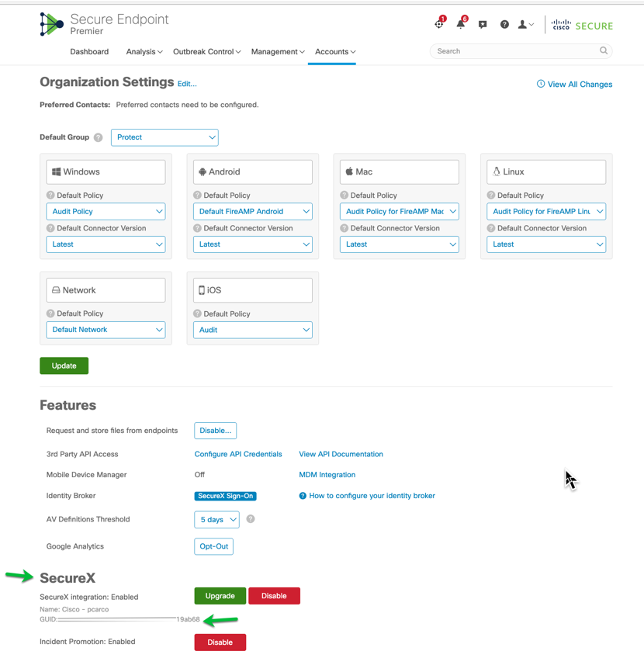Image resolution: width=644 pixels, height=658 pixels.
Task: Click the penguin icon in Linux card
Action: (497, 171)
